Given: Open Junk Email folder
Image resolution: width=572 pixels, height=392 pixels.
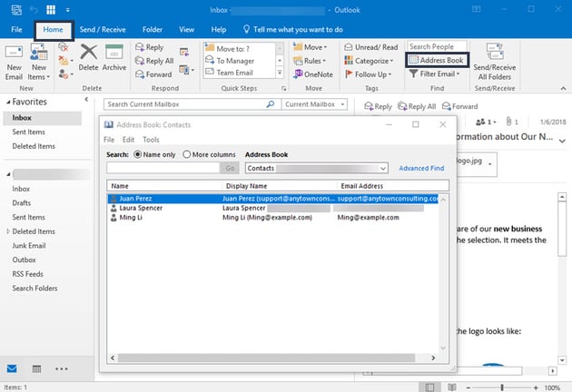Looking at the screenshot, I should pos(29,245).
